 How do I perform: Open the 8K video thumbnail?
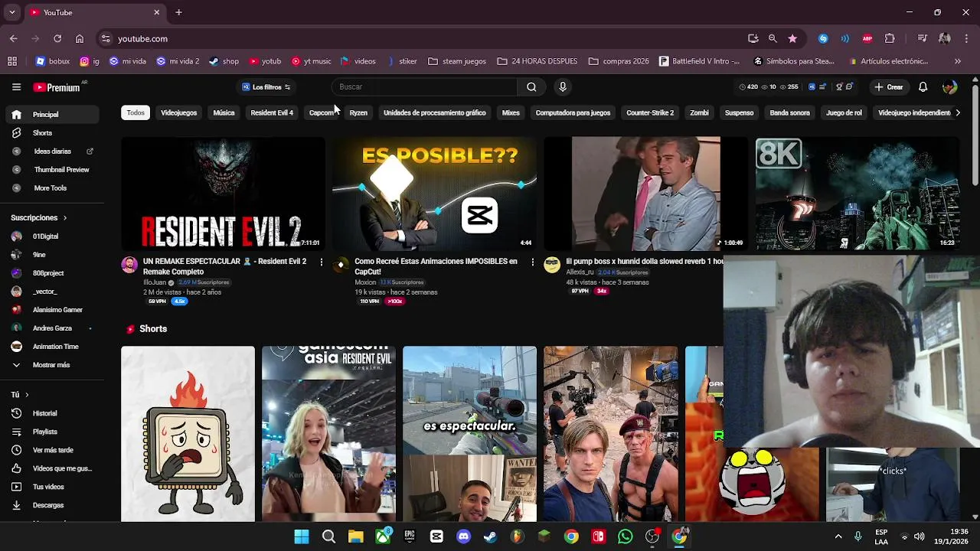857,194
